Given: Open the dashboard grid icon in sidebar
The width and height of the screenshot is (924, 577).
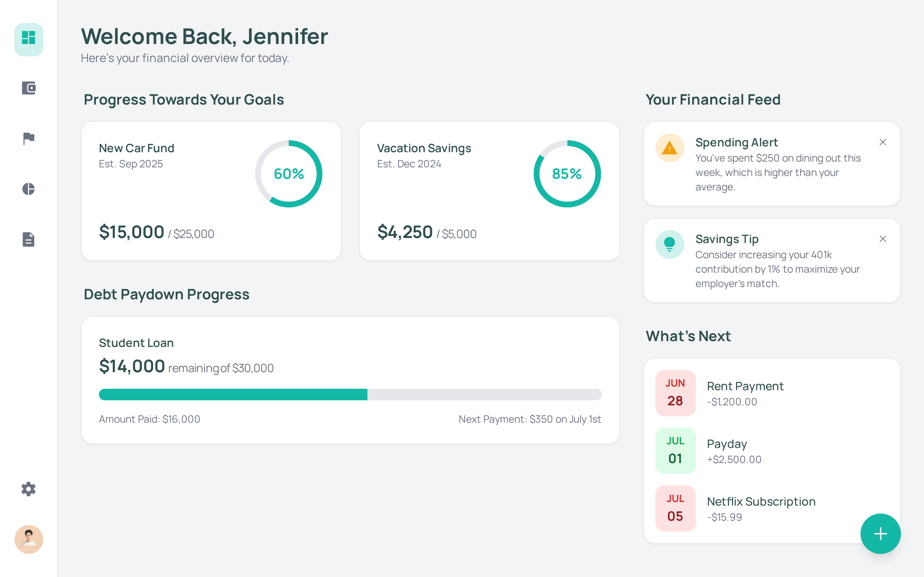Looking at the screenshot, I should point(29,39).
